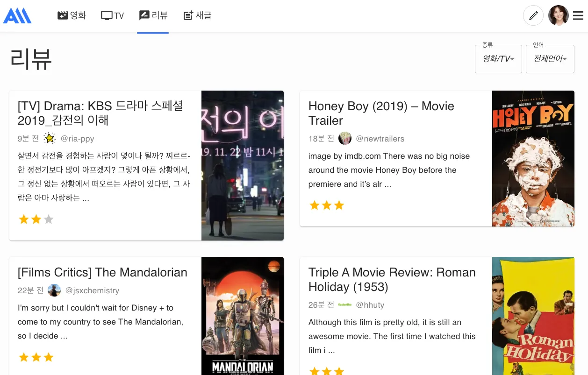The width and height of the screenshot is (588, 375).
Task: Open the 종류 영화/TV dropdown
Action: click(498, 59)
